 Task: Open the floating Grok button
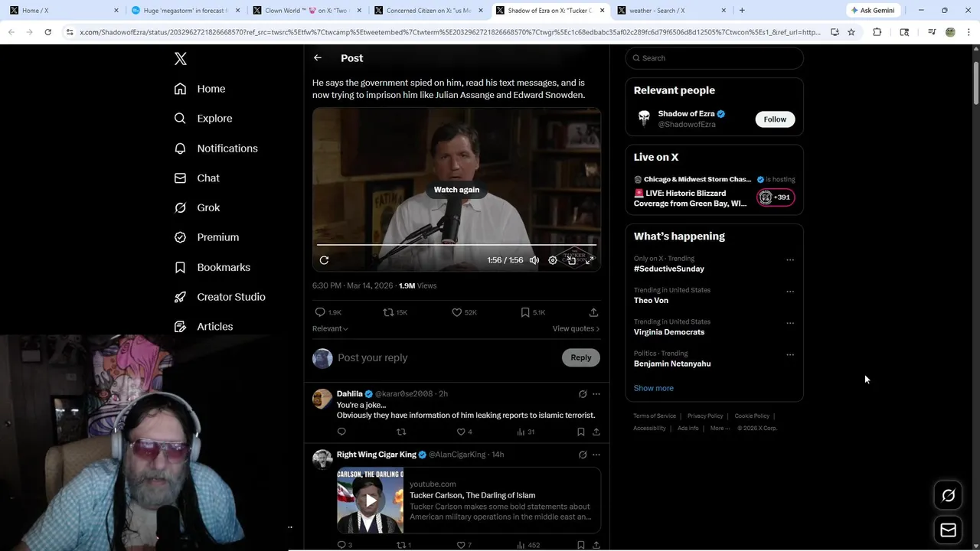948,496
